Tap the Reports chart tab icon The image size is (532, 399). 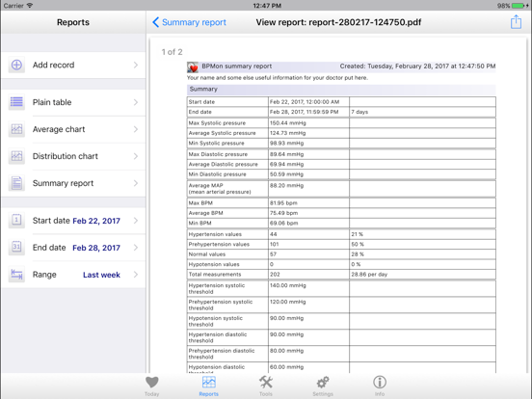[x=209, y=383]
